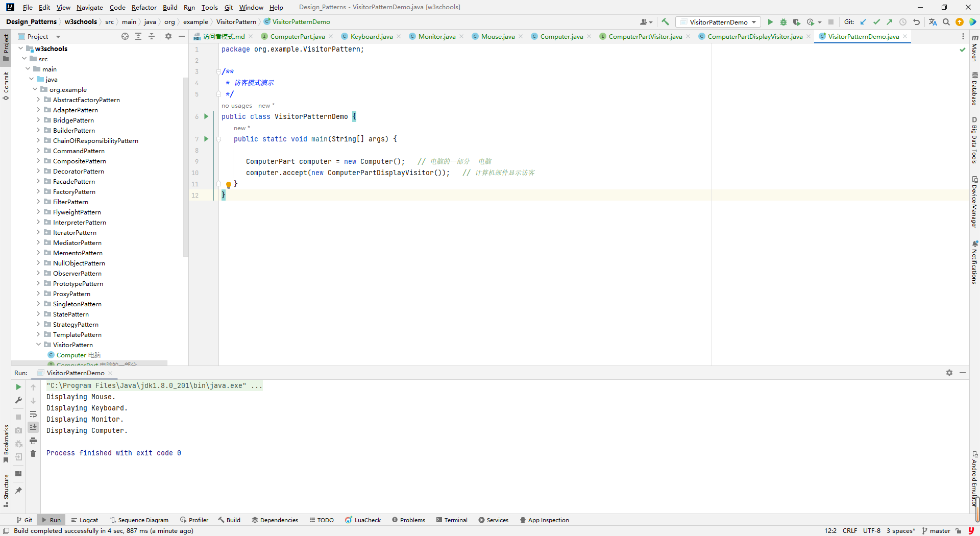Open the TODO tool window

click(x=322, y=520)
